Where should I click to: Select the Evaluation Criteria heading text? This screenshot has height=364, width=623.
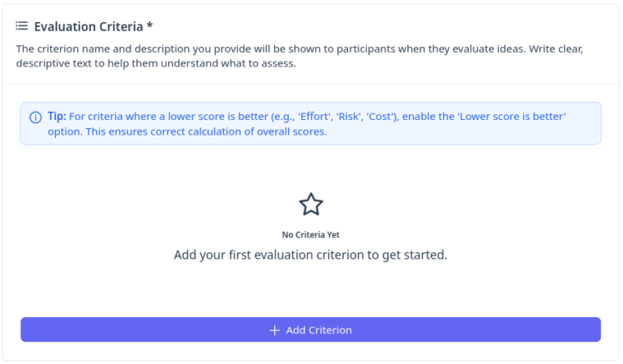pos(88,26)
